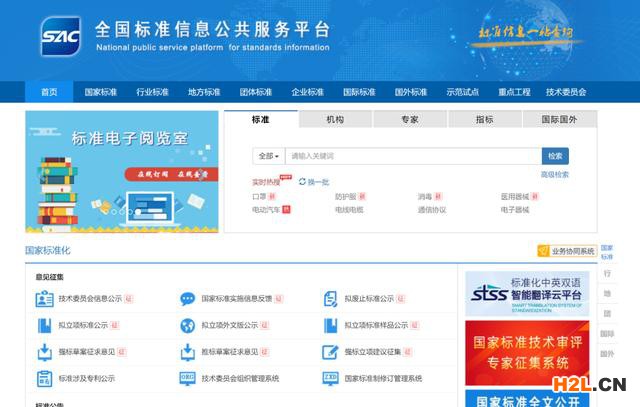Viewport: 640px width, 407px height.
Task: Click the 电动汽车 hot keyword link
Action: point(266,210)
